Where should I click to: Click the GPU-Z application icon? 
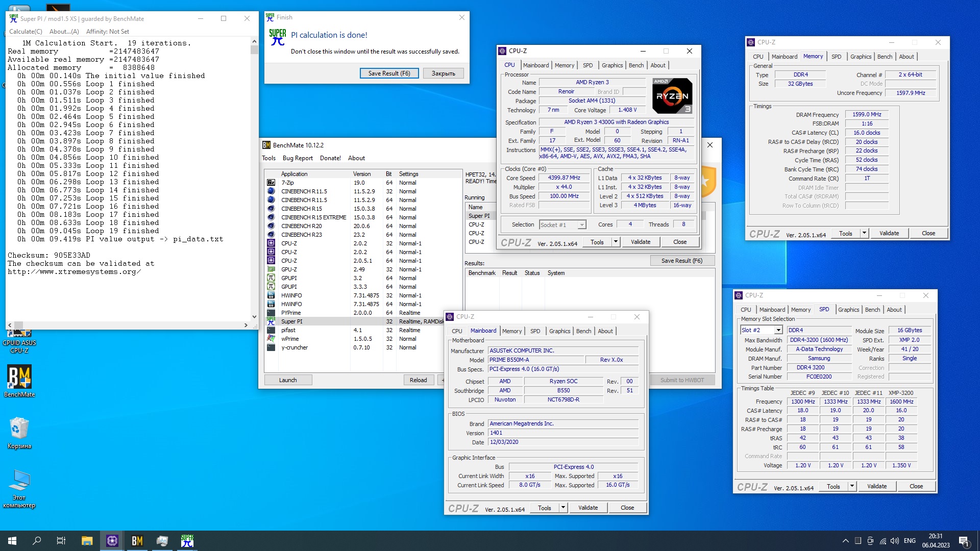coord(271,269)
